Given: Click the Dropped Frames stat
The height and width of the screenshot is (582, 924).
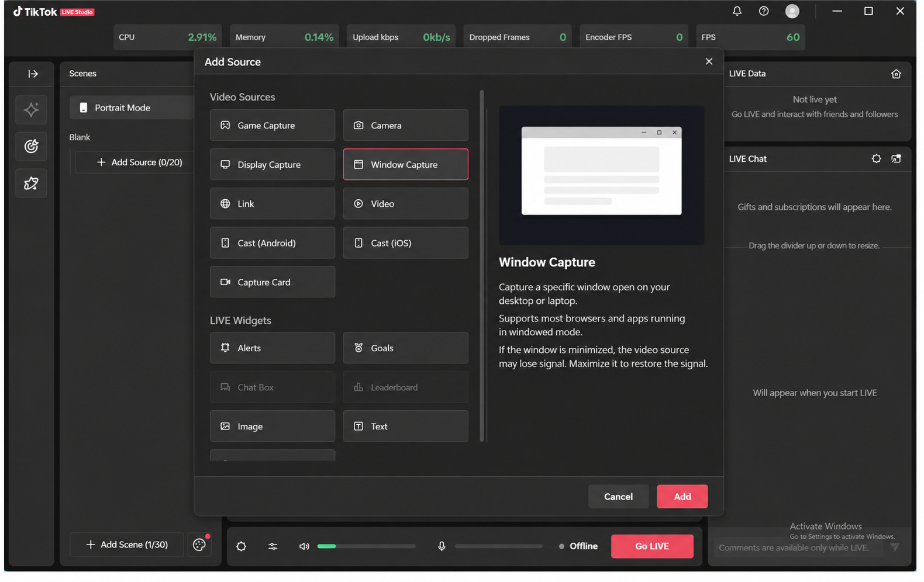Looking at the screenshot, I should (518, 37).
